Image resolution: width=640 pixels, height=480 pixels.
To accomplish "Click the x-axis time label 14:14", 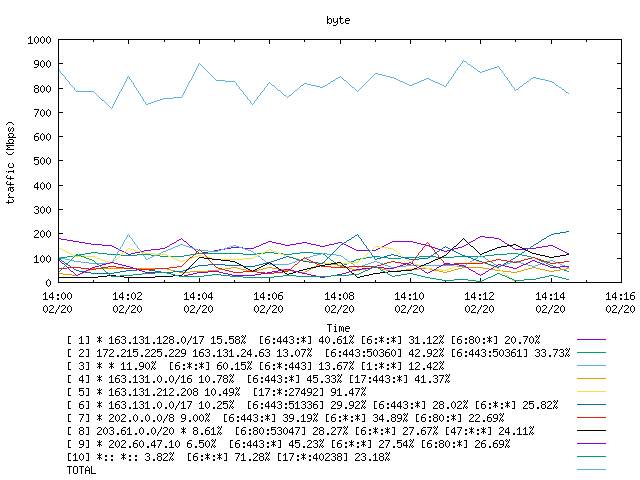I will point(550,296).
